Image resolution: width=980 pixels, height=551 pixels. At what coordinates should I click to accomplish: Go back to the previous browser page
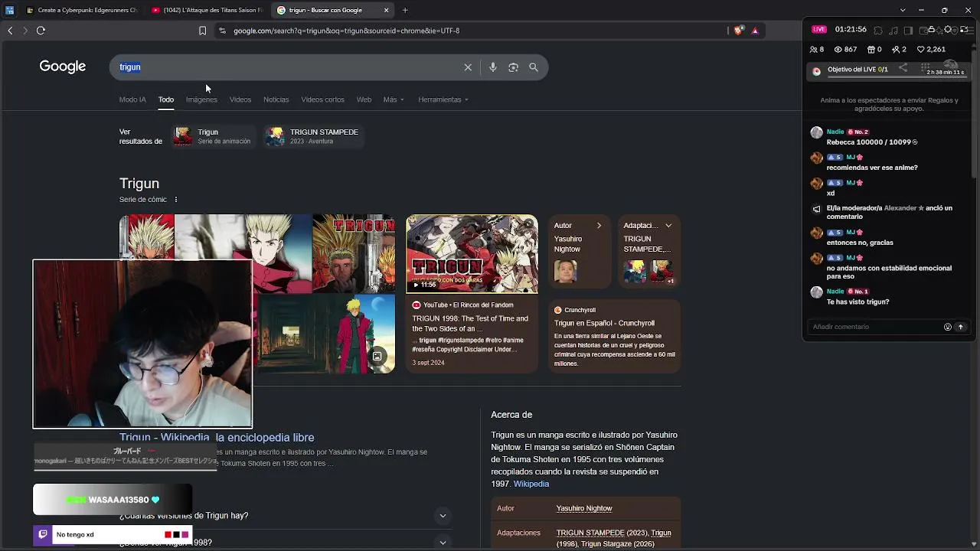click(x=10, y=31)
